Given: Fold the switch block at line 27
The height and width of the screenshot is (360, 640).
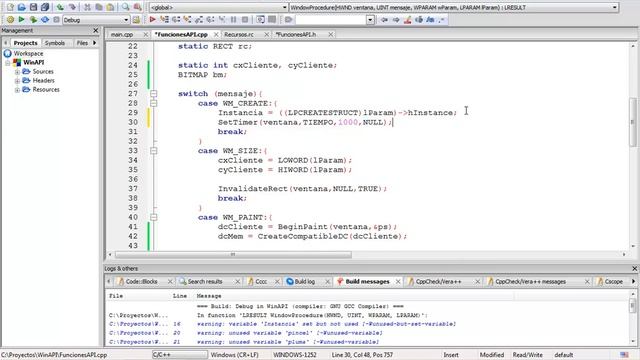Looking at the screenshot, I should pyautogui.click(x=153, y=93).
